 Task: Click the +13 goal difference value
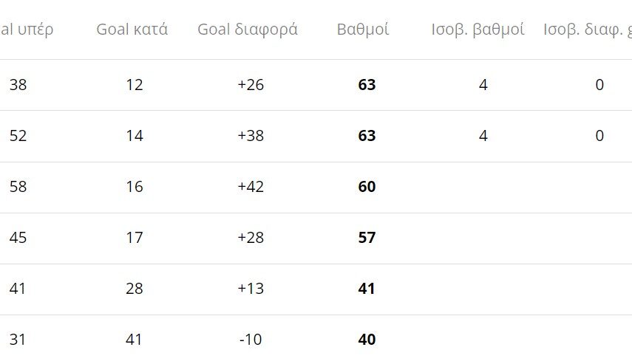click(251, 289)
